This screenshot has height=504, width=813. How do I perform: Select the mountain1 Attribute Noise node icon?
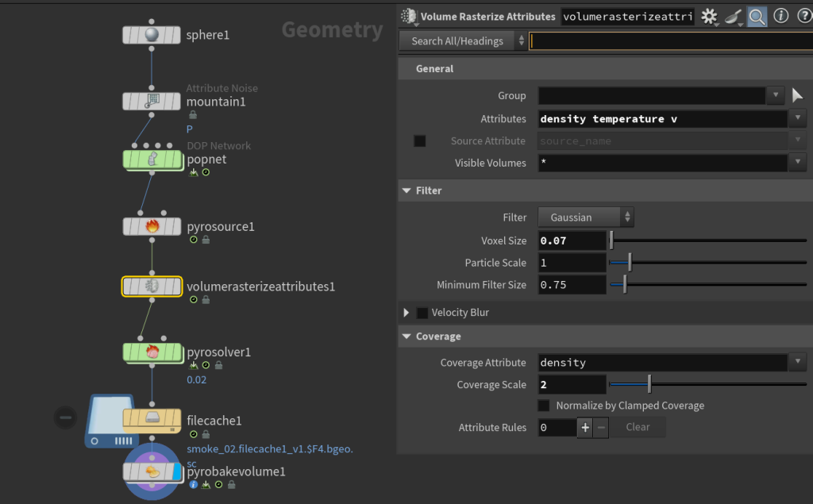(x=152, y=101)
